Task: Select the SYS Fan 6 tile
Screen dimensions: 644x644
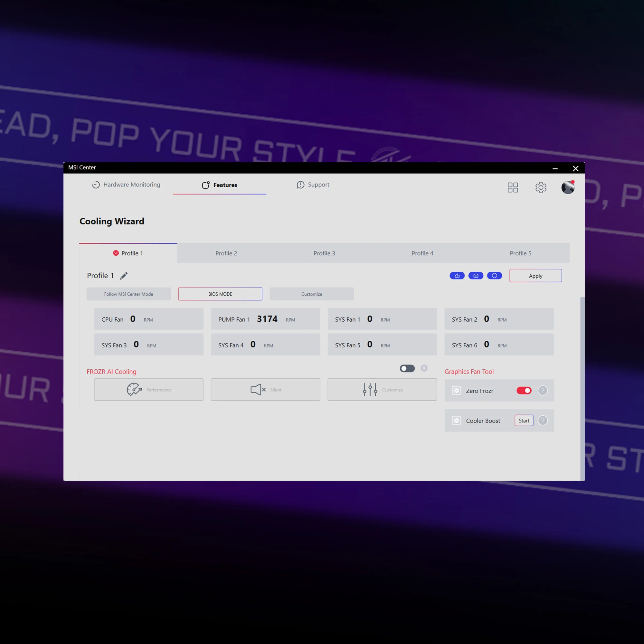Action: [x=499, y=345]
